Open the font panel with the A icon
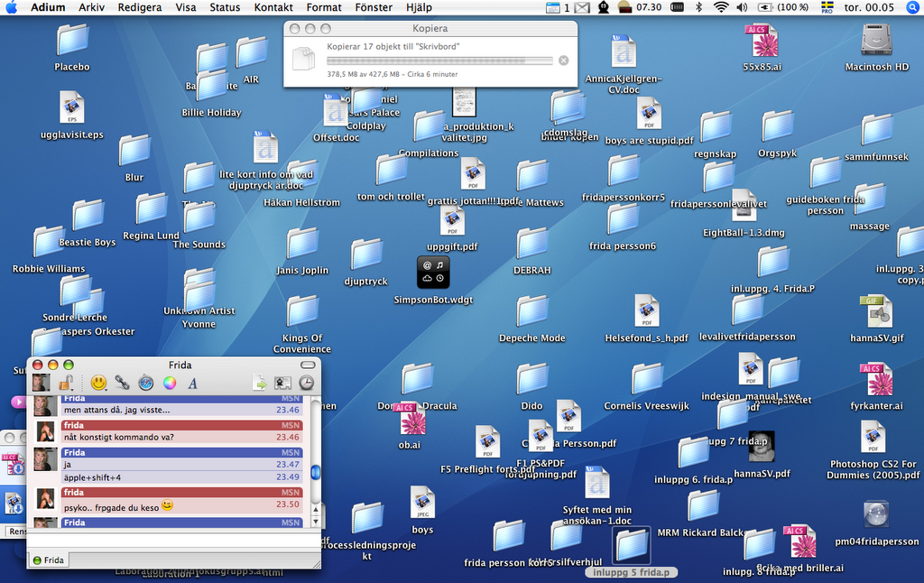This screenshot has width=924, height=583. (192, 384)
